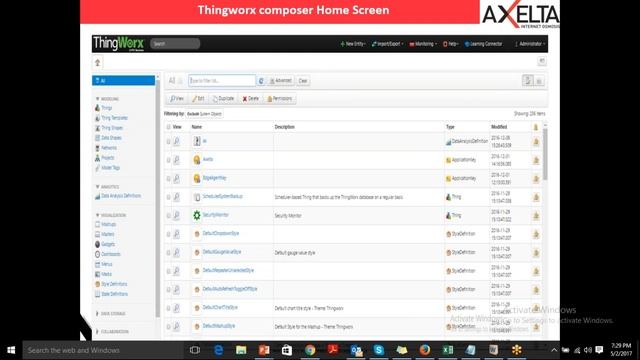
Task: Open Data Analysis Definitions in sidebar
Action: 118,196
